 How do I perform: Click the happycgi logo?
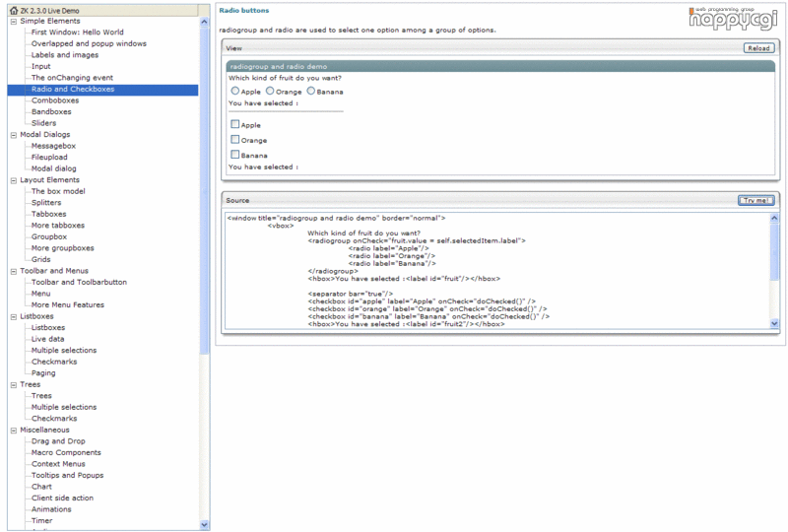[x=733, y=19]
